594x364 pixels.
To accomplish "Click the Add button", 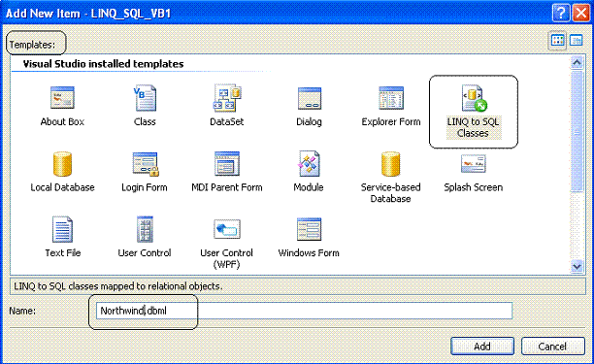I will 482,347.
